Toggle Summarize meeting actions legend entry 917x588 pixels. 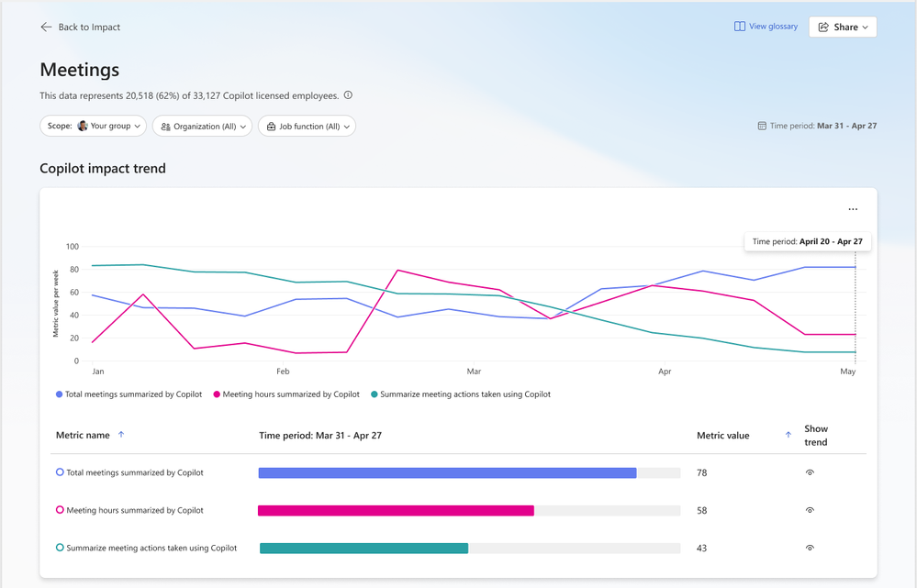pyautogui.click(x=461, y=394)
